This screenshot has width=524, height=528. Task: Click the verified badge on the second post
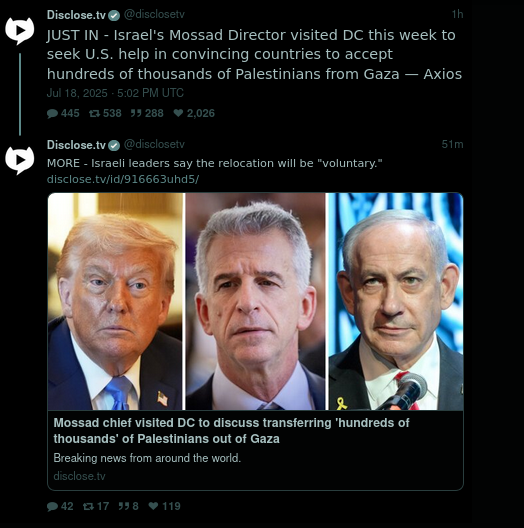114,145
